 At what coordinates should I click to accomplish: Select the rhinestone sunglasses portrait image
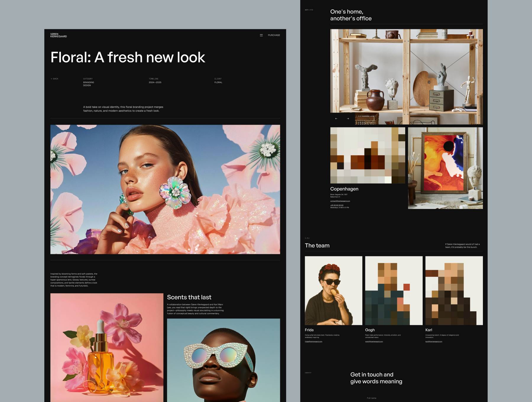click(223, 360)
